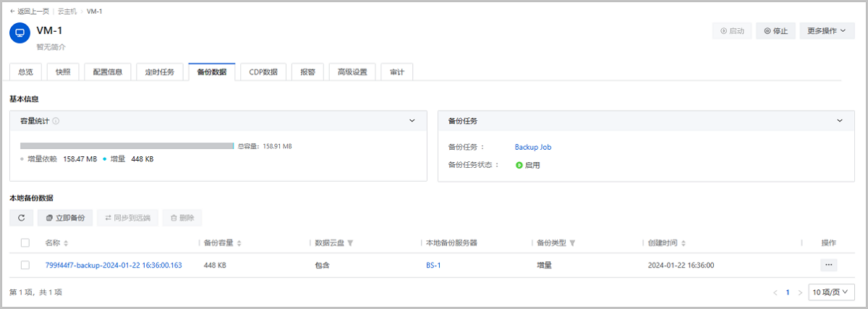Sort by 名称 column sort icon

[x=66, y=243]
